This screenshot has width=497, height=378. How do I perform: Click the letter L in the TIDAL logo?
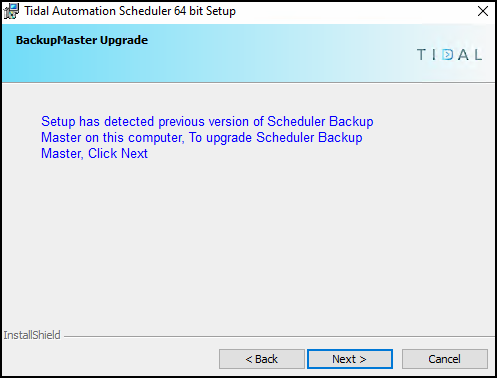tap(478, 55)
